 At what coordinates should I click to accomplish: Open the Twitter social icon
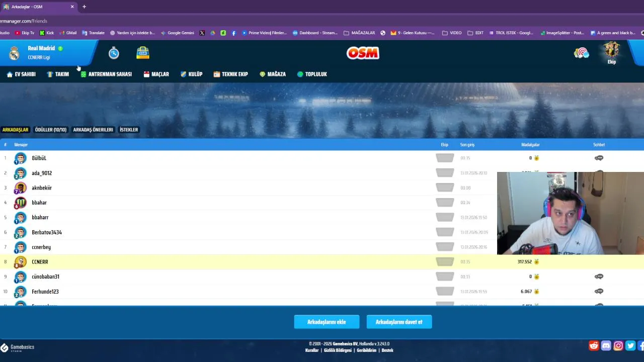(x=630, y=345)
